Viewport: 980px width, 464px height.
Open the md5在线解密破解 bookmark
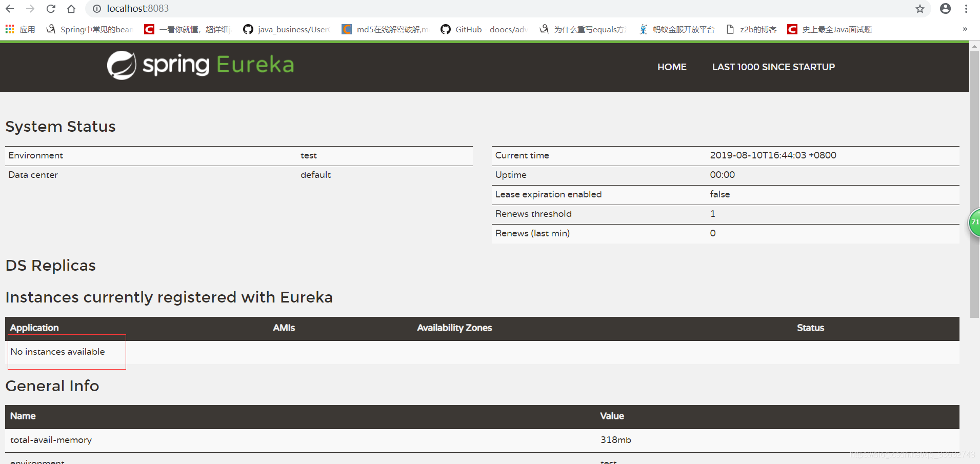[385, 30]
